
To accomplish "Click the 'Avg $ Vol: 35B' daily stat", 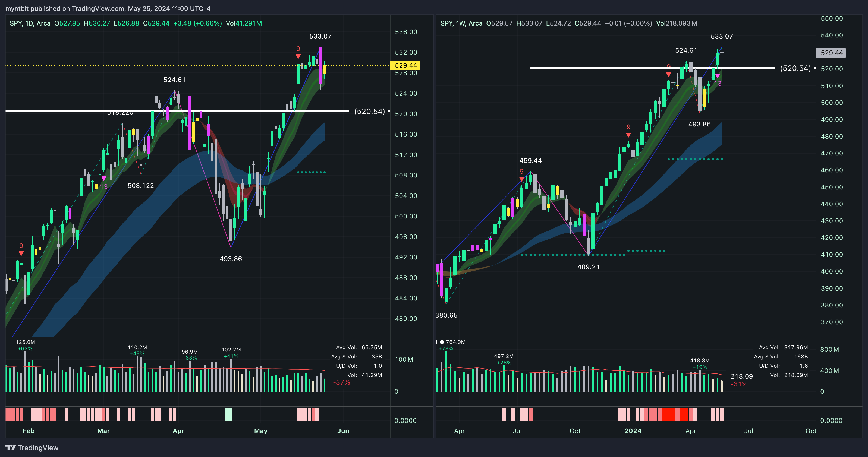I will [357, 357].
